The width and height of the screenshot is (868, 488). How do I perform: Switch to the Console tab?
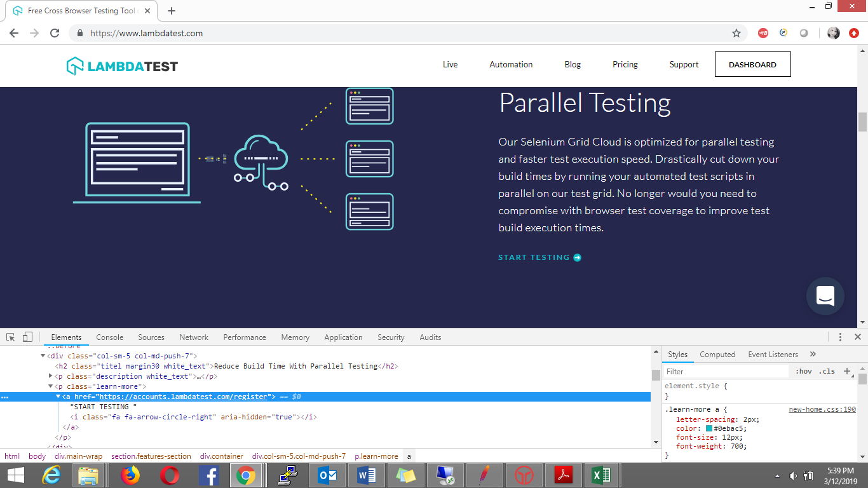click(110, 337)
